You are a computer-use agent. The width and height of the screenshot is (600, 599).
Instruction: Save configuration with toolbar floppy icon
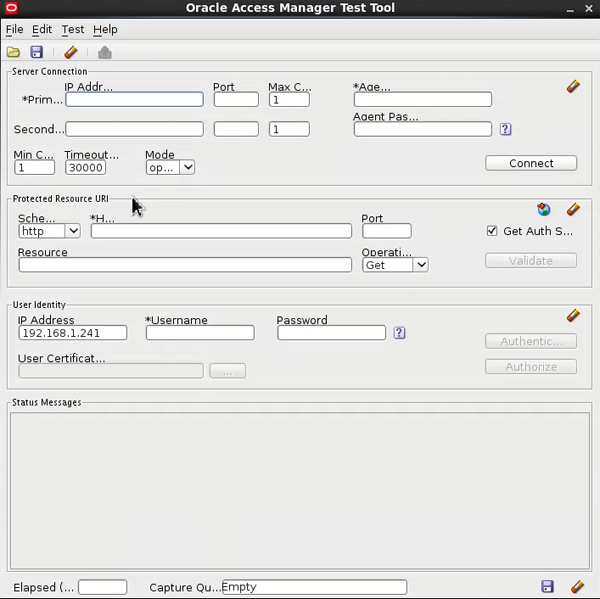[x=37, y=52]
